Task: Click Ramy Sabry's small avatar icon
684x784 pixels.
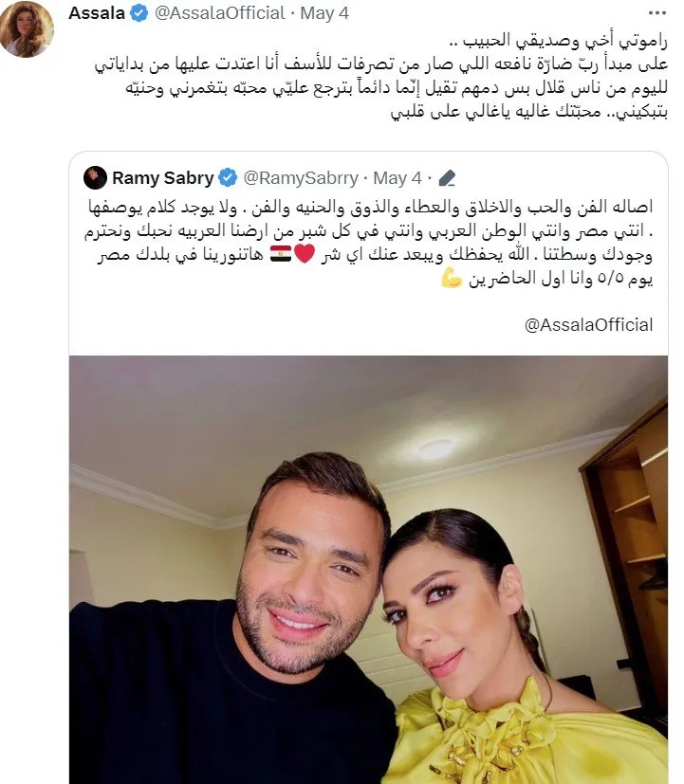Action: click(x=95, y=178)
